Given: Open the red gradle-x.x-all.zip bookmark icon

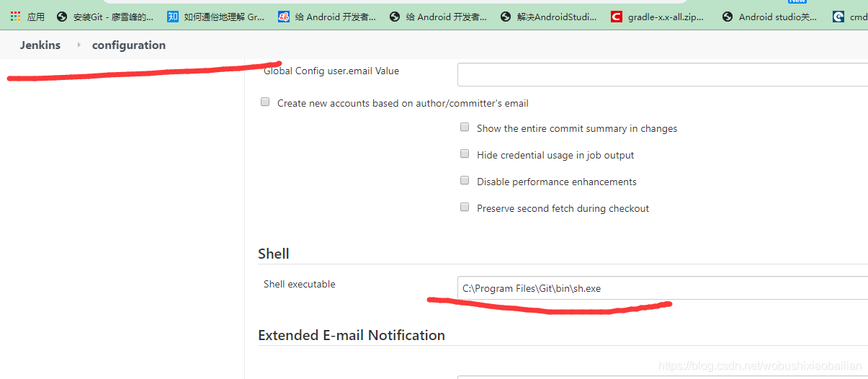Looking at the screenshot, I should click(x=617, y=17).
